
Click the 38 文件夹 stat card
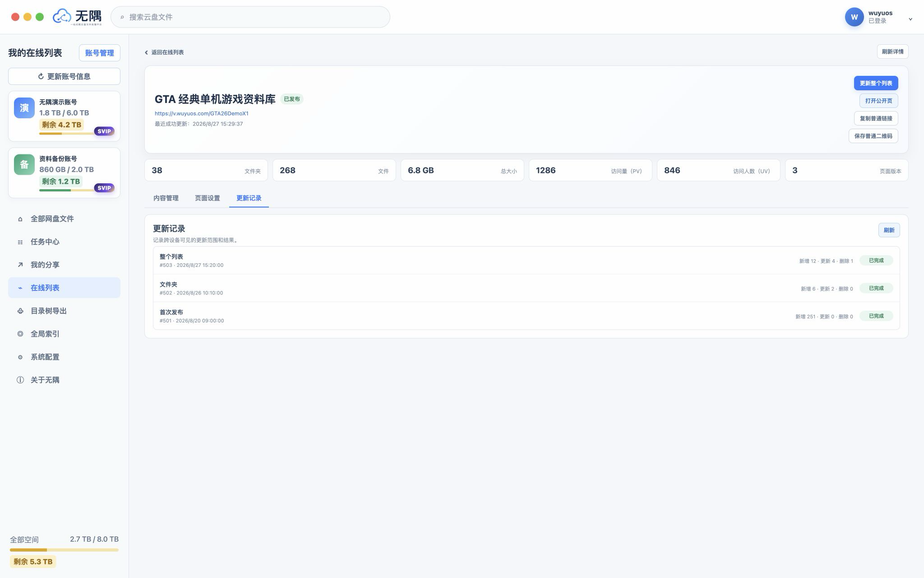pyautogui.click(x=206, y=170)
